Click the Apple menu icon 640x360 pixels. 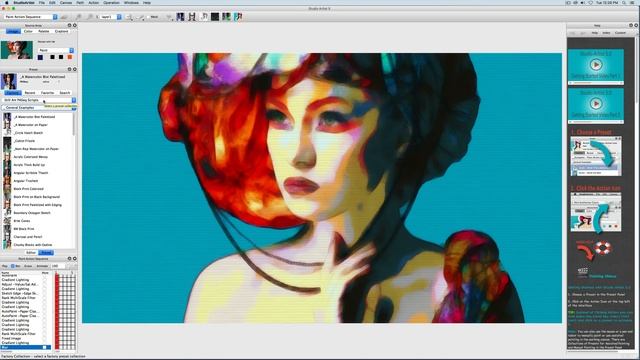click(x=7, y=2)
